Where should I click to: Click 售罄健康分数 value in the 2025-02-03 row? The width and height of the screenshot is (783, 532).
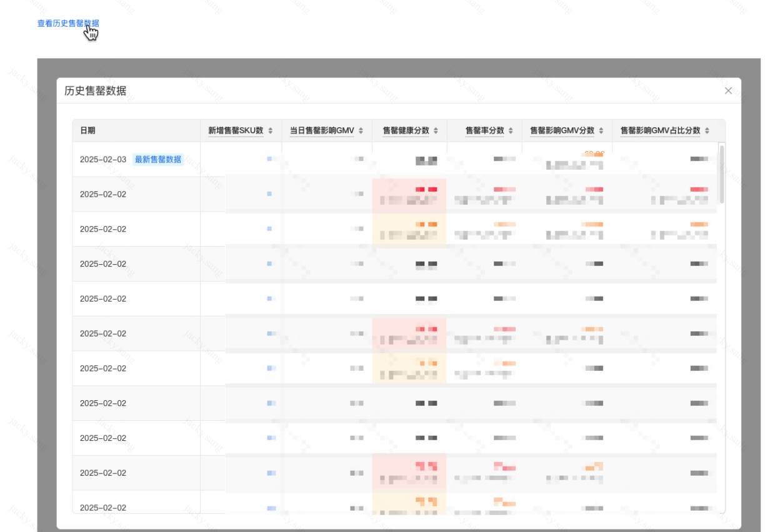coord(426,160)
